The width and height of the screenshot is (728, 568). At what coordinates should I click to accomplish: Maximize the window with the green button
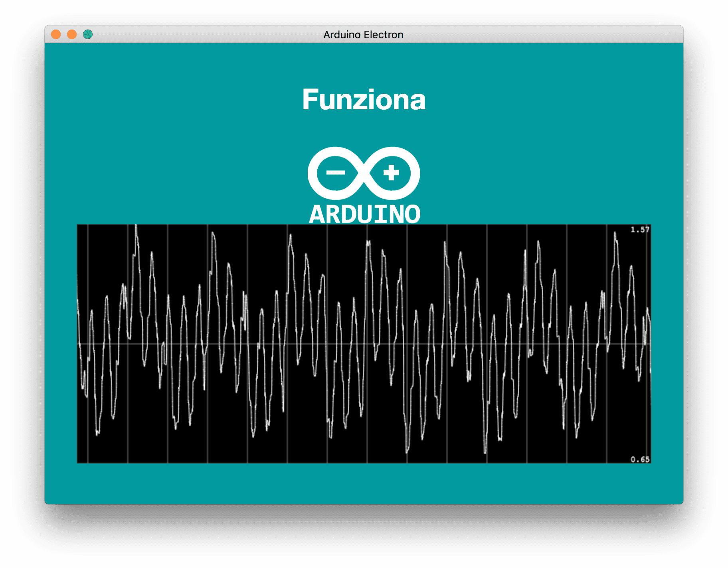click(x=88, y=35)
